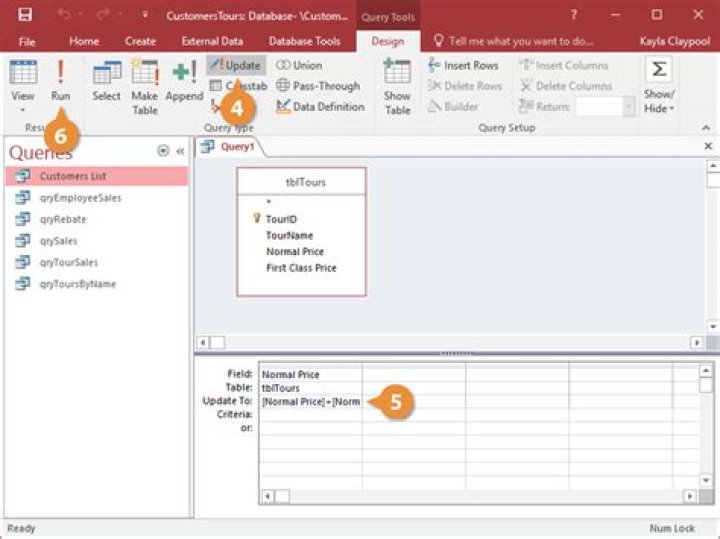Switch to the Database Tools tab

pos(304,41)
